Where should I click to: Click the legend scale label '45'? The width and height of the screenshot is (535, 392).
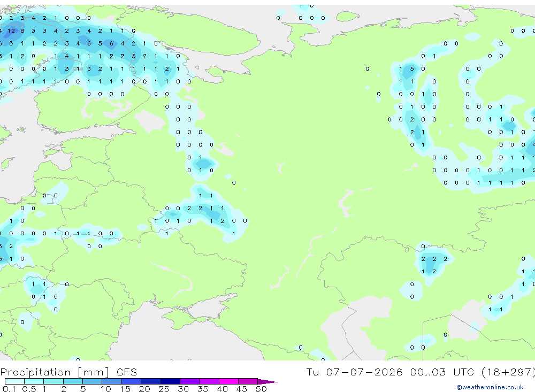242,389
